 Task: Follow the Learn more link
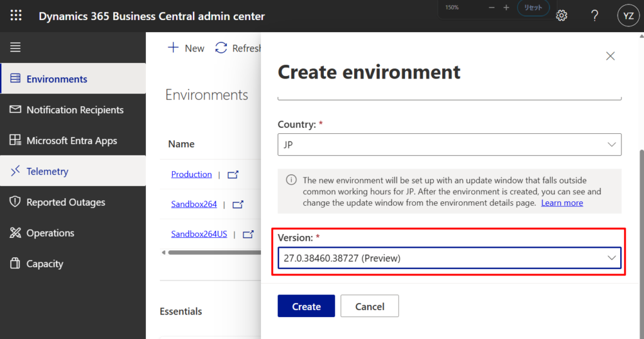point(562,203)
